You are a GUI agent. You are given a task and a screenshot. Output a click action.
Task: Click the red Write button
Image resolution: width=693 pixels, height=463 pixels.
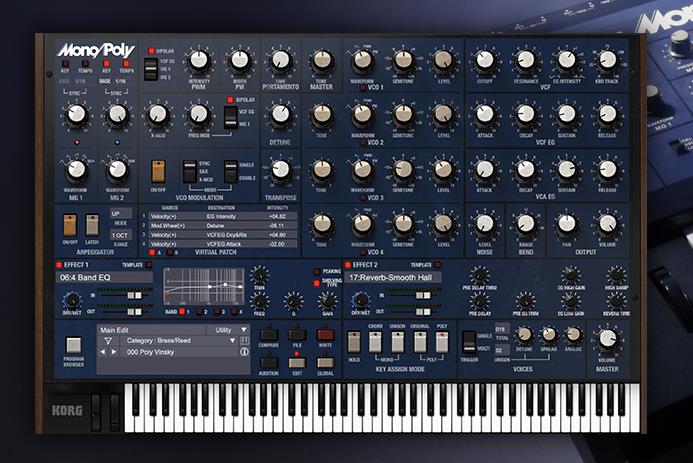(325, 334)
